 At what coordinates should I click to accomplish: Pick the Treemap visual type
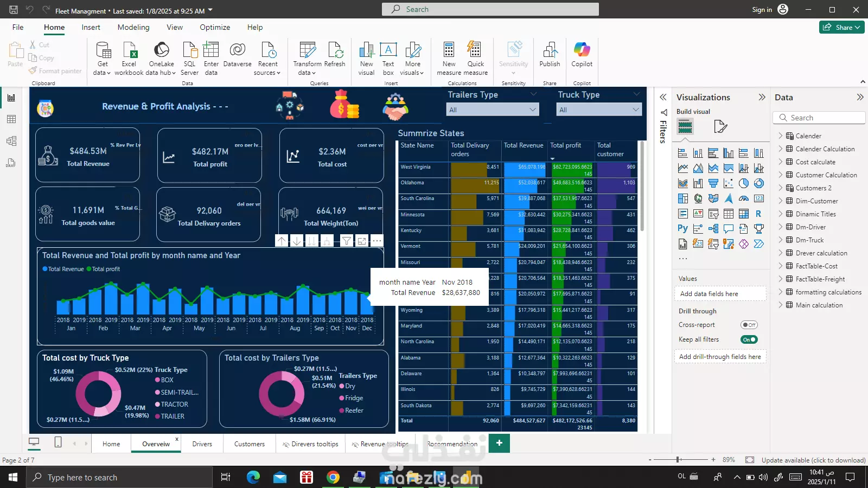coord(683,198)
